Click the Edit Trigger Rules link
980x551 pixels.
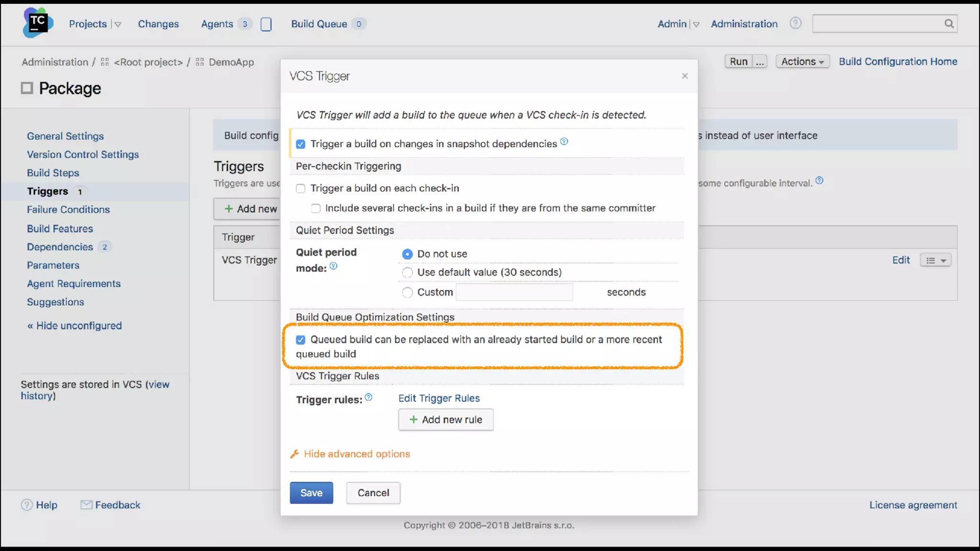click(x=439, y=398)
